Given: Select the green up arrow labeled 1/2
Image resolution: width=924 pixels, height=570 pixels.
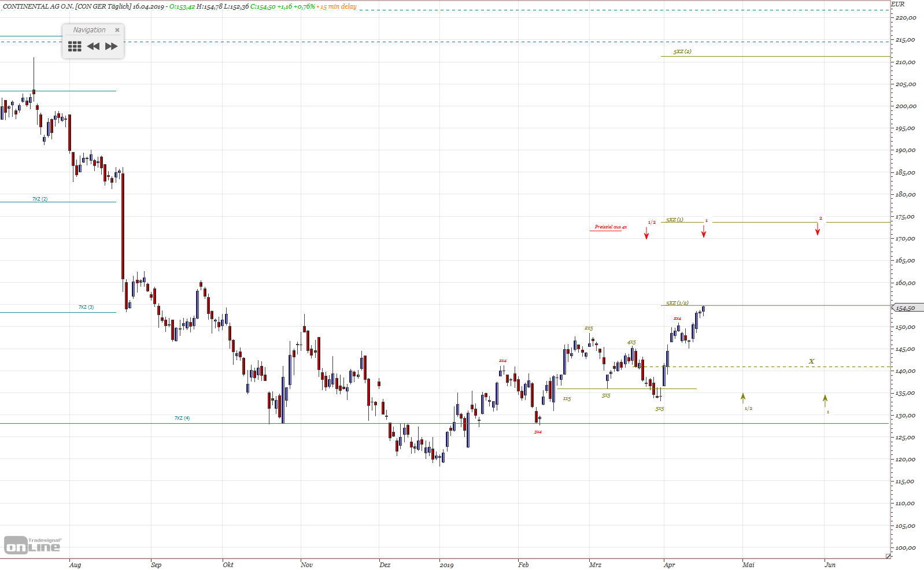Looking at the screenshot, I should 743,398.
